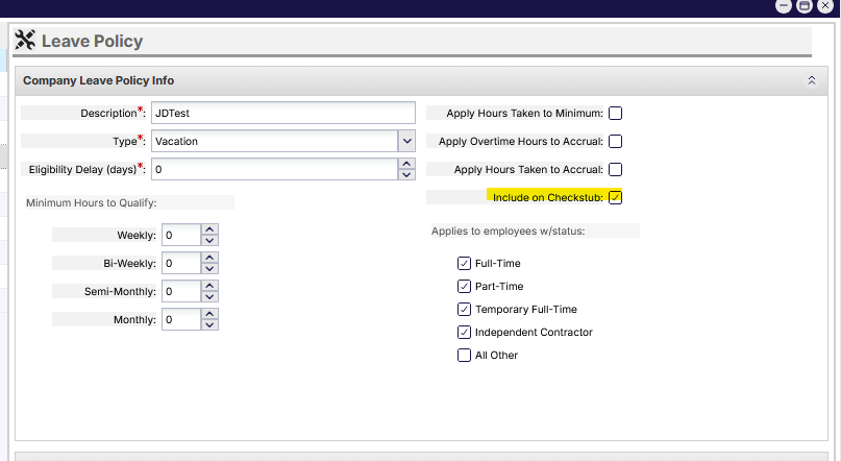The image size is (841, 461).
Task: Increment the Semi-Monthly hours value
Action: (210, 286)
